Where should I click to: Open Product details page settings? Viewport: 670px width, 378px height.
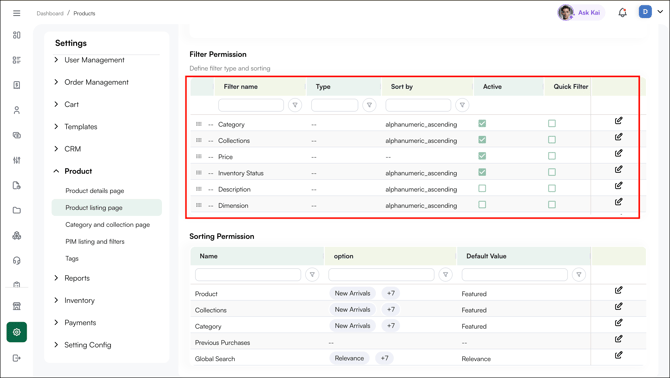click(95, 191)
